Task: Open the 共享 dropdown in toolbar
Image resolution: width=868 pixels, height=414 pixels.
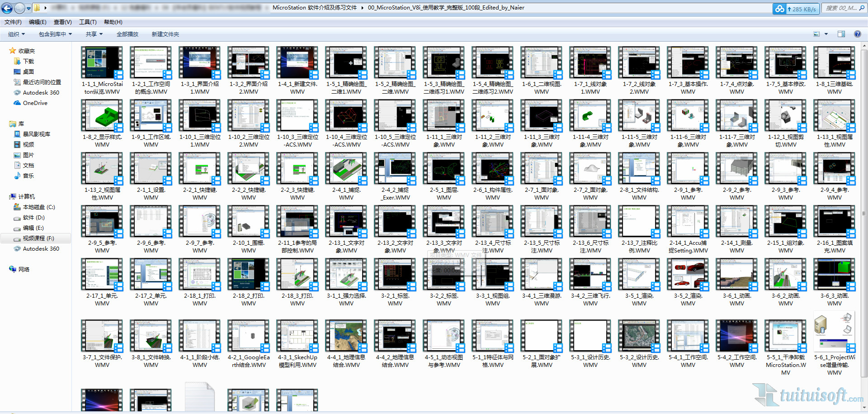Action: 94,34
